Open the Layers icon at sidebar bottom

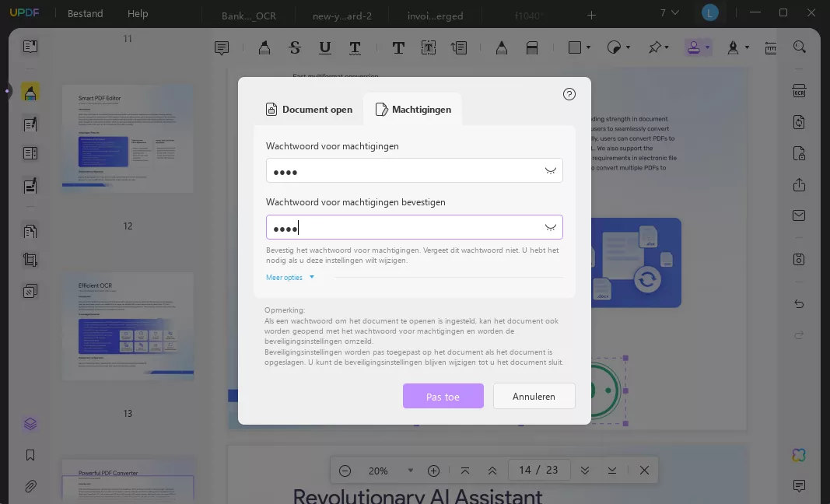tap(30, 424)
